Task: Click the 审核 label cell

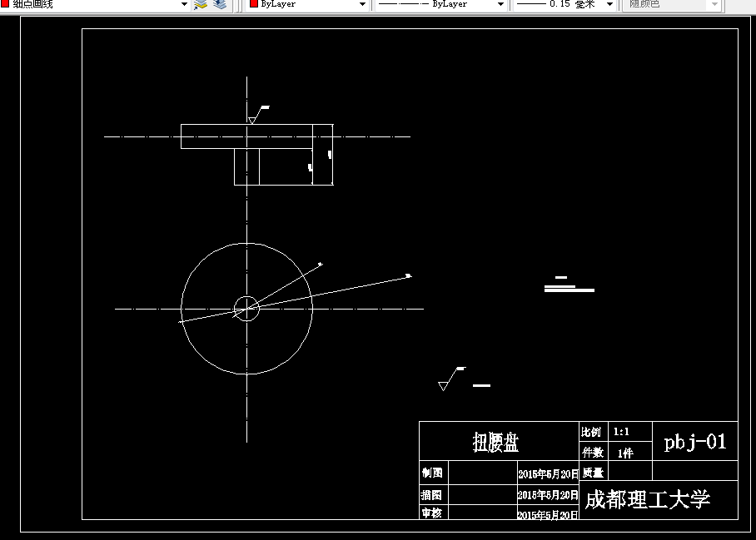Action: [432, 513]
